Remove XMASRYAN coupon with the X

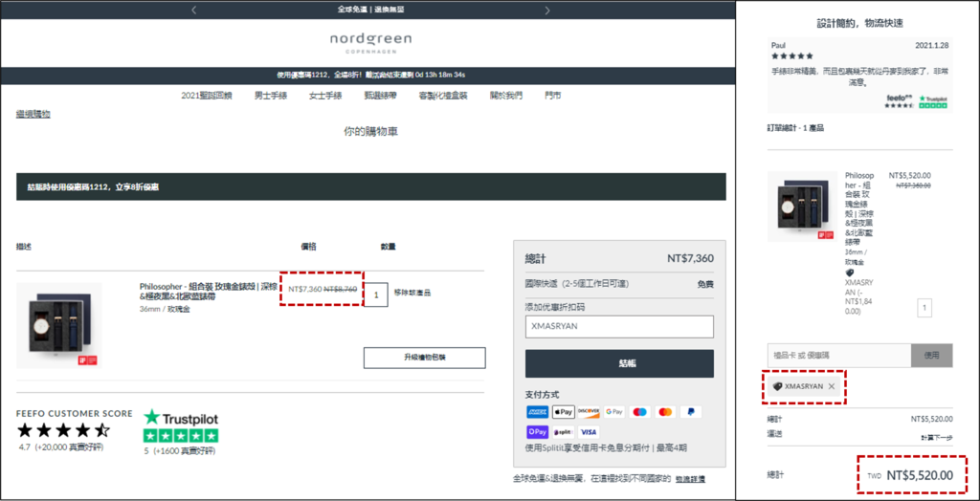click(832, 386)
